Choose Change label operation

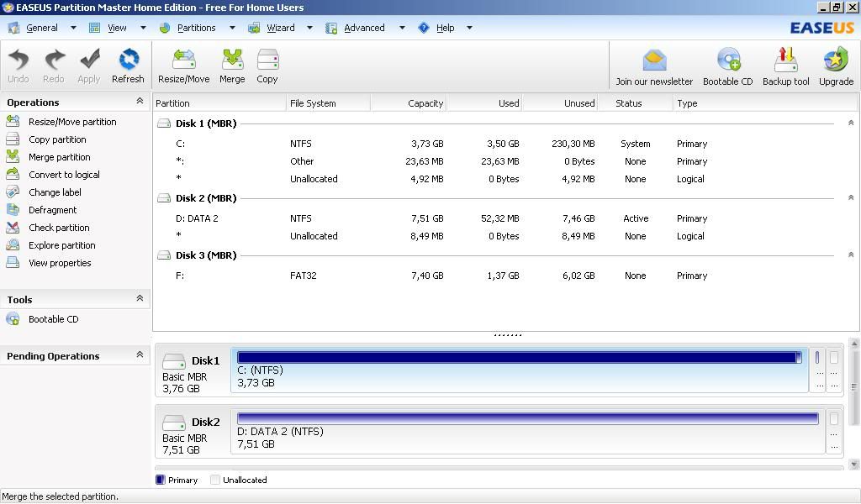coord(55,192)
